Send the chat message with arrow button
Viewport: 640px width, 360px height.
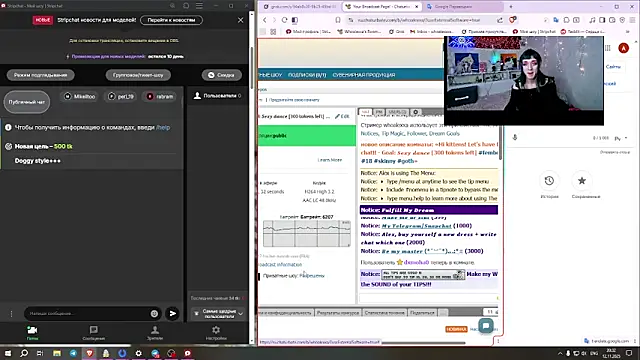(x=172, y=313)
